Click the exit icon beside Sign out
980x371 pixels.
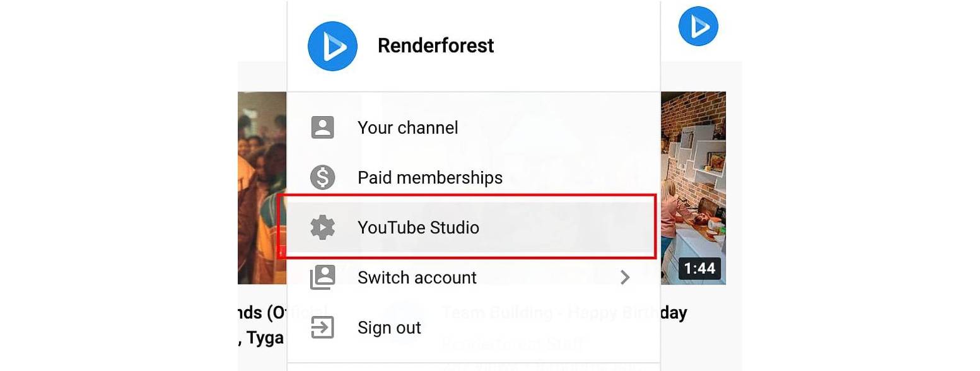coord(323,327)
